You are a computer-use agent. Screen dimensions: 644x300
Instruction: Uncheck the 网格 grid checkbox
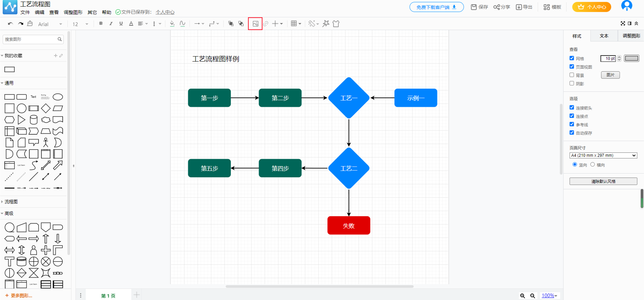pos(572,58)
